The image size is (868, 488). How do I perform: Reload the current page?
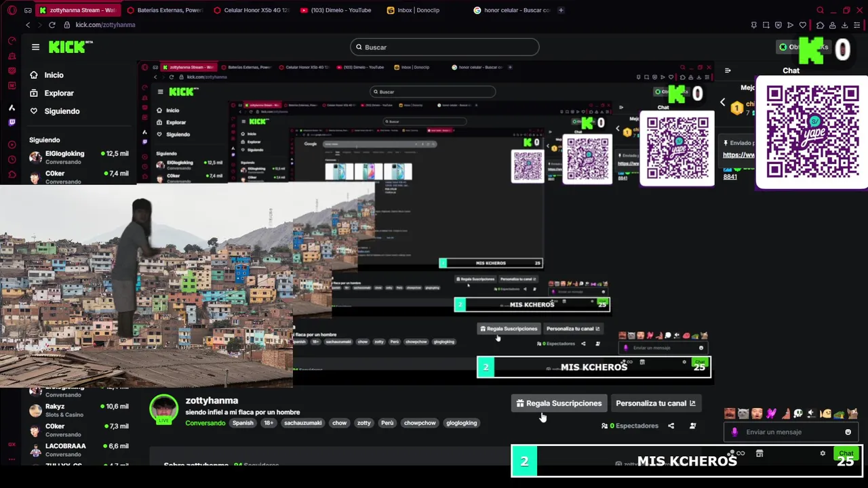pos(52,25)
